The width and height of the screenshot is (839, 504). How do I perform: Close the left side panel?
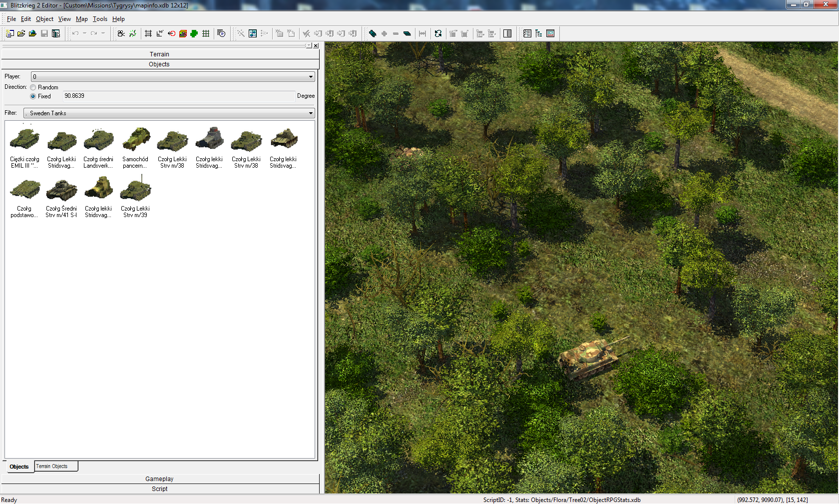coord(316,45)
